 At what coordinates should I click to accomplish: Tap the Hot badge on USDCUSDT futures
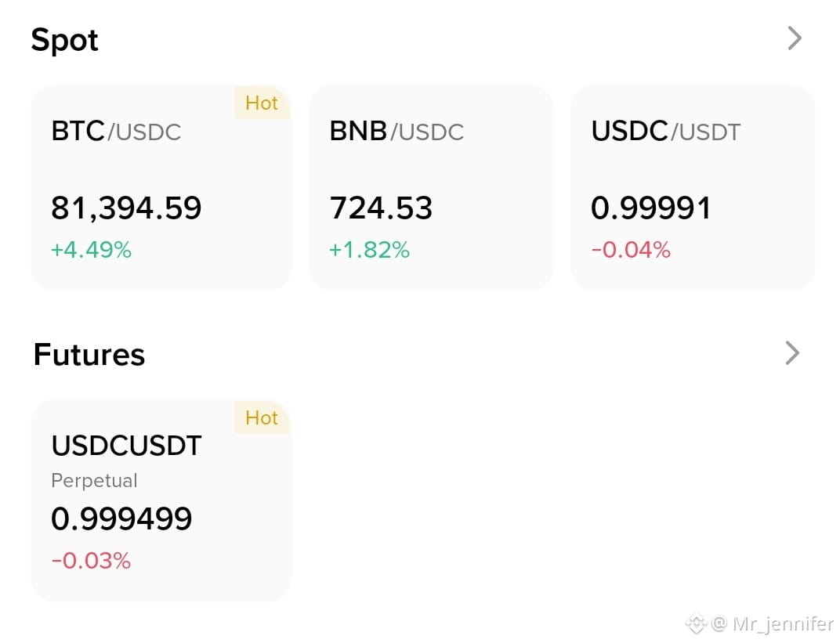tap(262, 417)
